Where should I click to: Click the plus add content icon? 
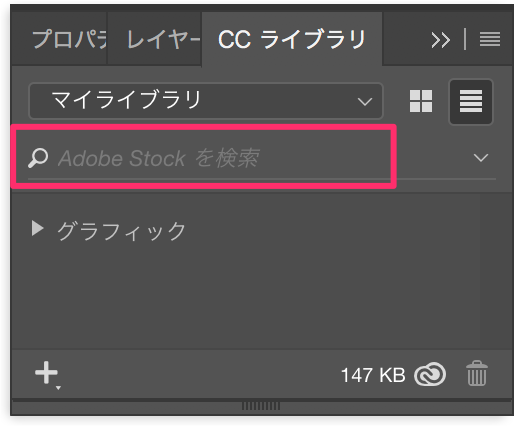click(x=46, y=372)
